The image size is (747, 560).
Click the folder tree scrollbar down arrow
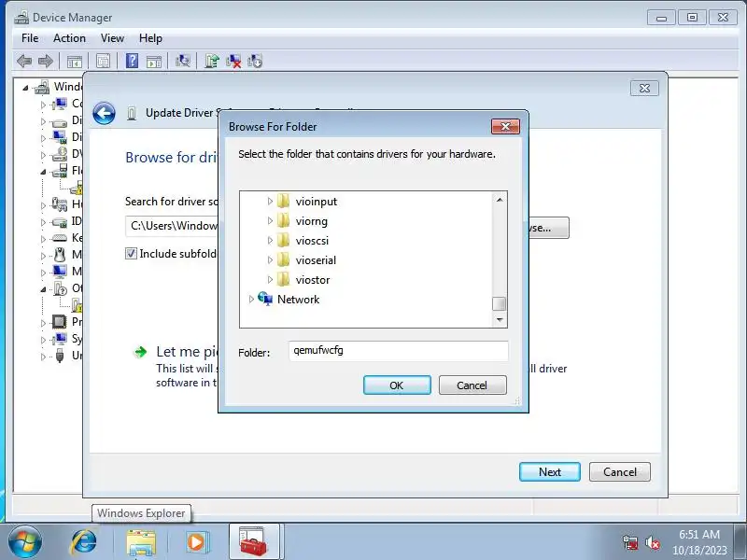coord(500,319)
